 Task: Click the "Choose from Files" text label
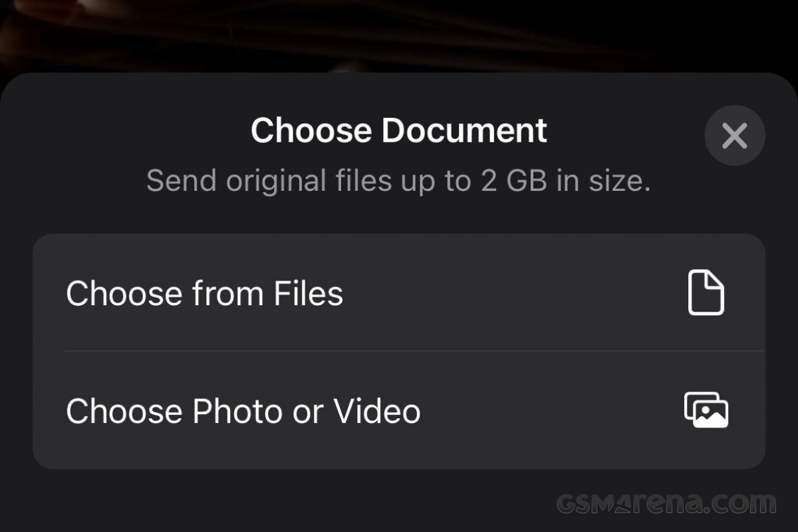[x=205, y=293]
